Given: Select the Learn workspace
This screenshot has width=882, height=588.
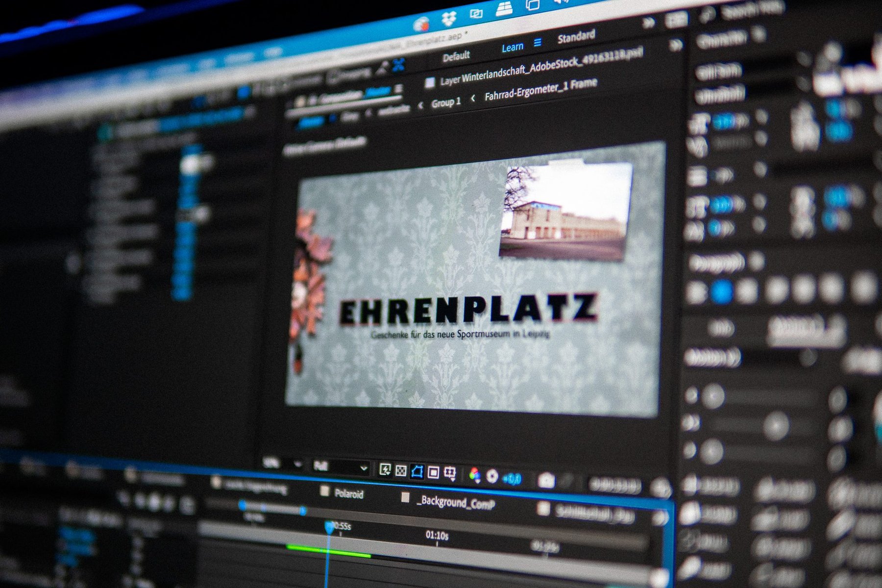Looking at the screenshot, I should [513, 48].
